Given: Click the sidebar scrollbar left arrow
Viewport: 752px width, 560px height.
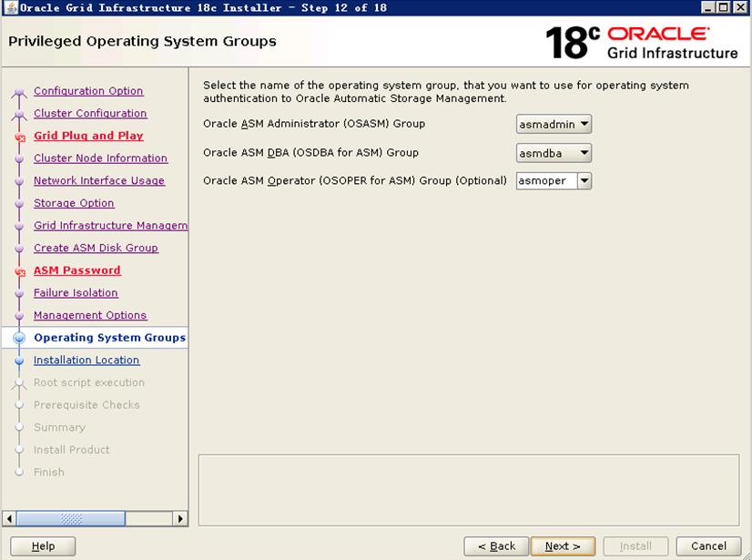Looking at the screenshot, I should click(x=9, y=519).
